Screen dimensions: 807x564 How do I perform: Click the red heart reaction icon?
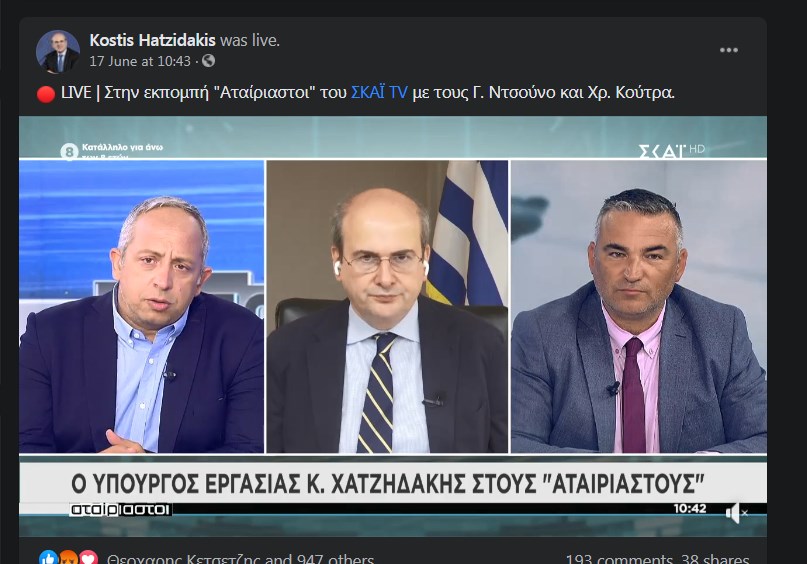click(x=88, y=557)
